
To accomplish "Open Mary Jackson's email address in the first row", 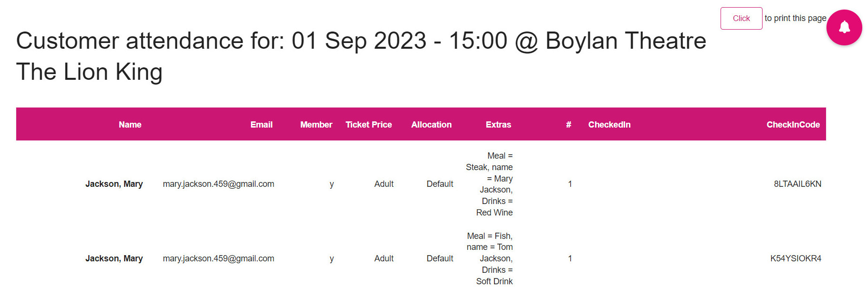I will click(219, 183).
